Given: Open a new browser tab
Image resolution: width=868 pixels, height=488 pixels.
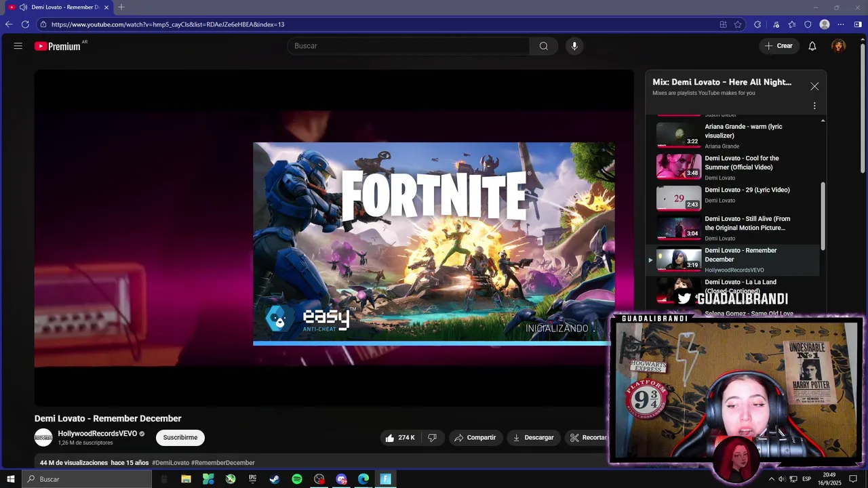Looking at the screenshot, I should [x=121, y=7].
